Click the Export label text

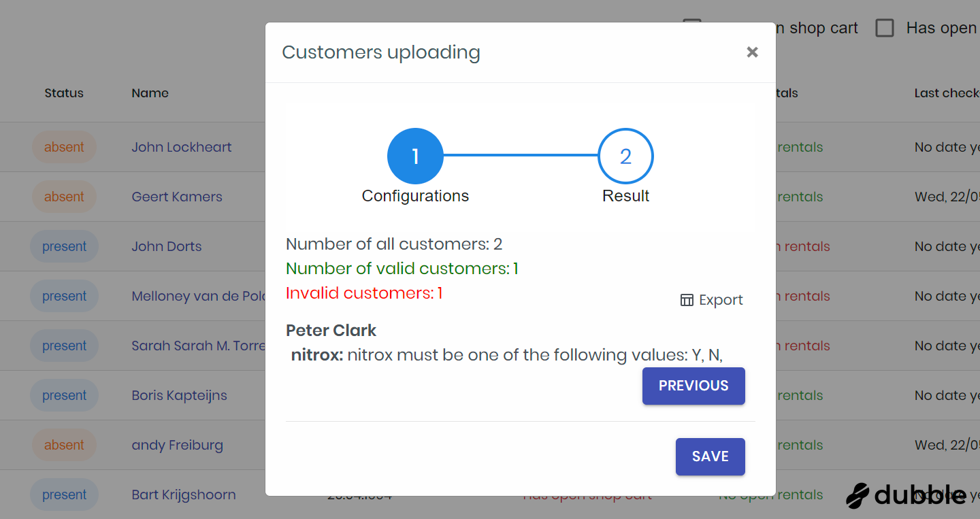(x=721, y=300)
